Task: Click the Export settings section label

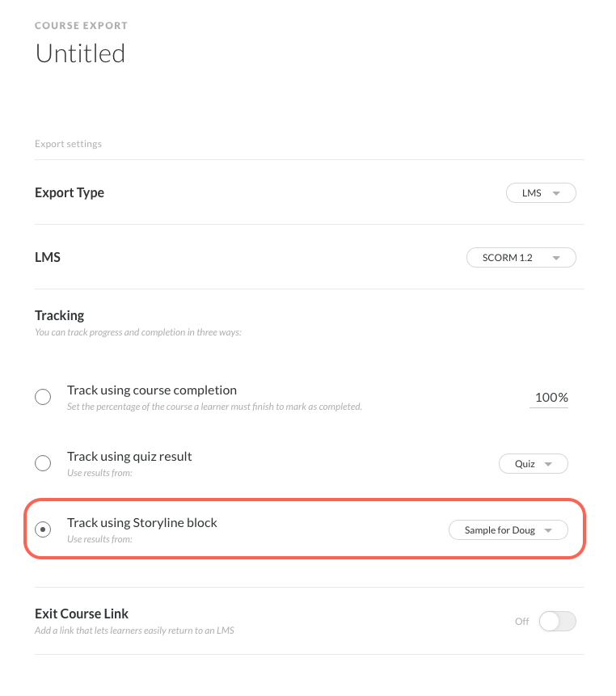Action: coord(68,144)
